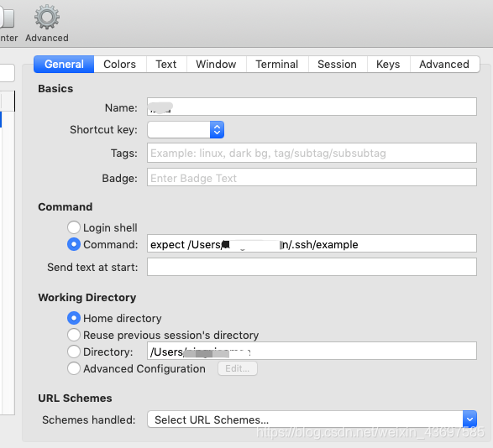
Task: Select the Directory radio button
Action: (74, 352)
